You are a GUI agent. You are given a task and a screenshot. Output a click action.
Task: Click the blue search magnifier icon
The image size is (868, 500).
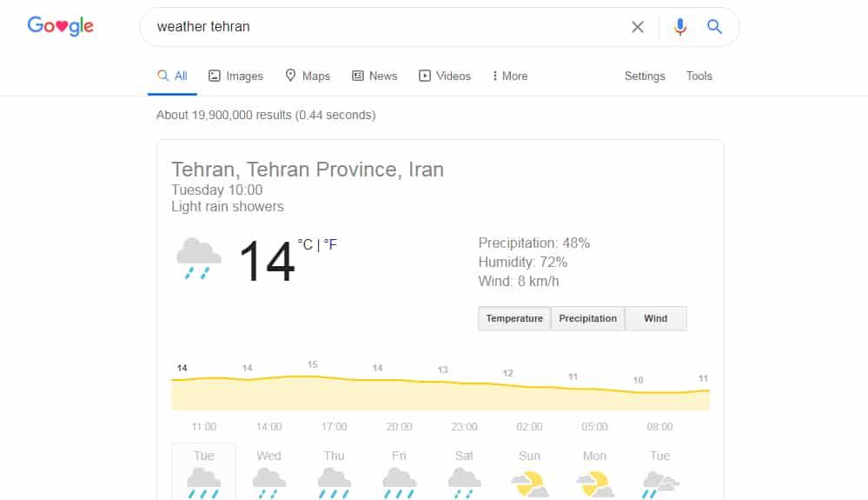[714, 27]
